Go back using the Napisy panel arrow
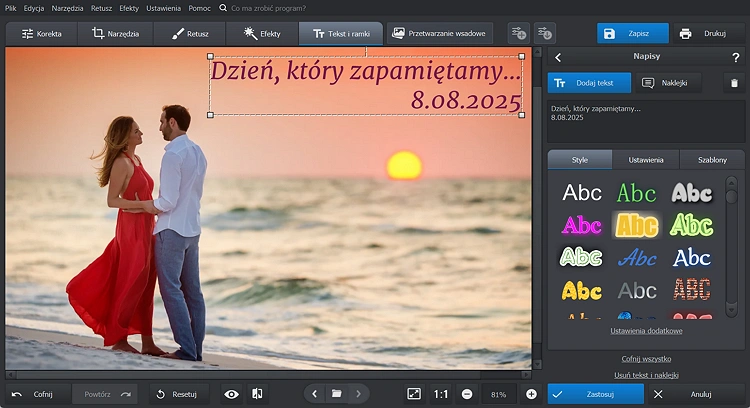The image size is (750, 408). click(x=558, y=57)
